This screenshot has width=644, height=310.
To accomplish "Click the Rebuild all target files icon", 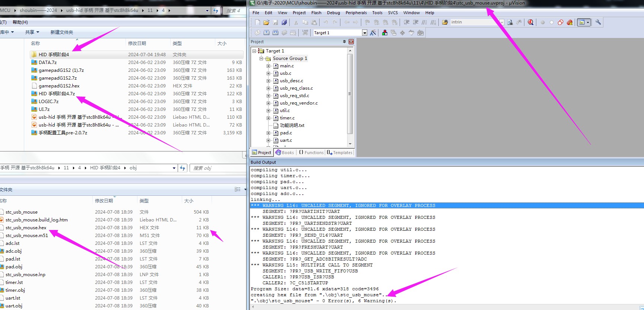I will pyautogui.click(x=275, y=33).
